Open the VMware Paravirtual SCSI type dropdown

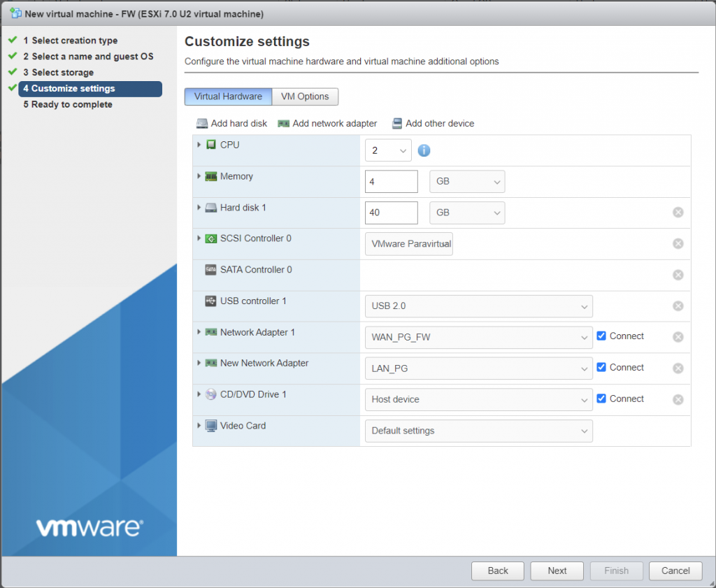408,244
